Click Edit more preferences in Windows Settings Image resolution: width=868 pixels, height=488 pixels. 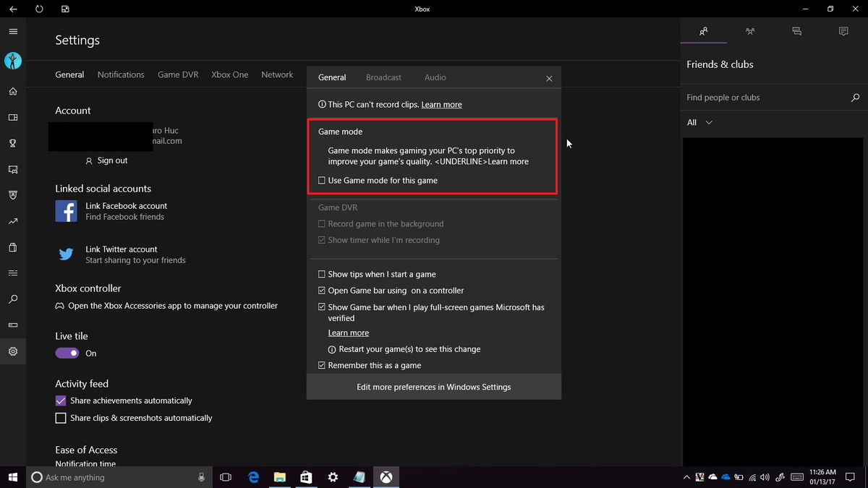coord(433,387)
